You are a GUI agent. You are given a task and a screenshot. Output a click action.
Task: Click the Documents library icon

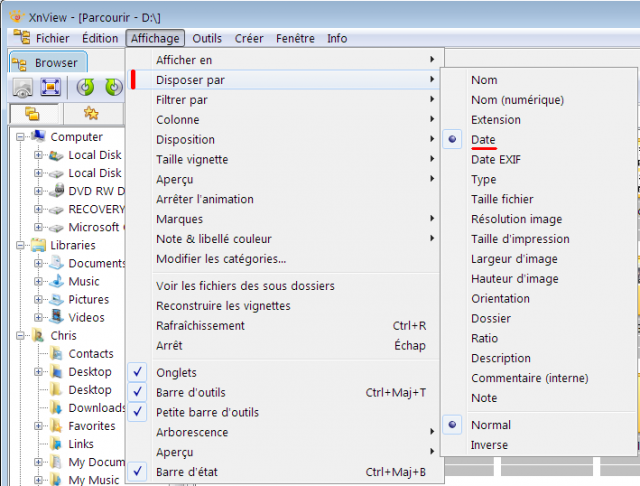56,263
